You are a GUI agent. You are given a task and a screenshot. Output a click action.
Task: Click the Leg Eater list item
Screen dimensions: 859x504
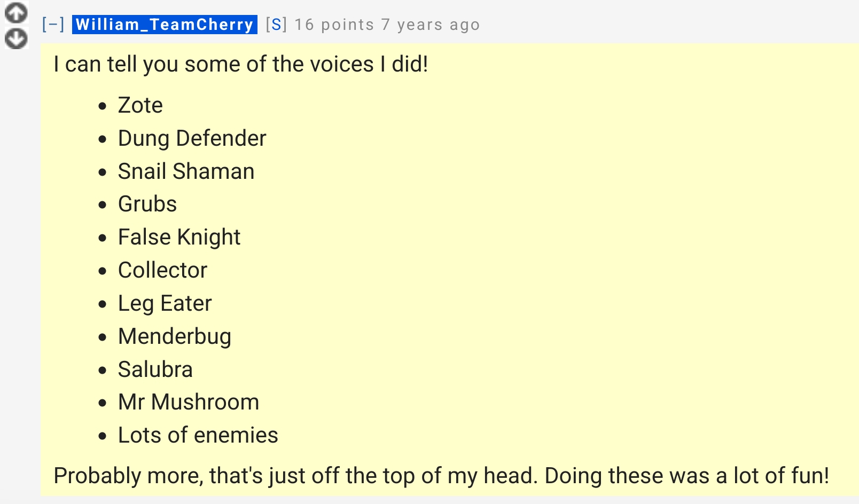coord(165,303)
